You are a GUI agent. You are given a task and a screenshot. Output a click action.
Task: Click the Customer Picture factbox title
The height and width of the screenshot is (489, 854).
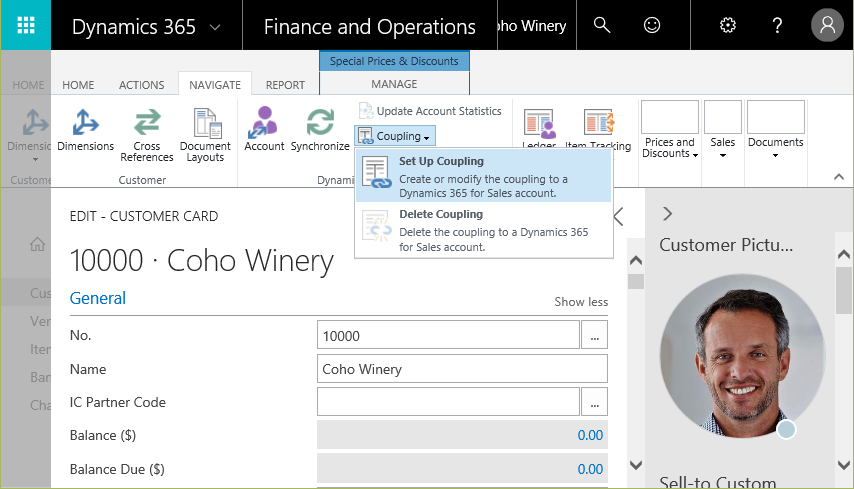[725, 245]
